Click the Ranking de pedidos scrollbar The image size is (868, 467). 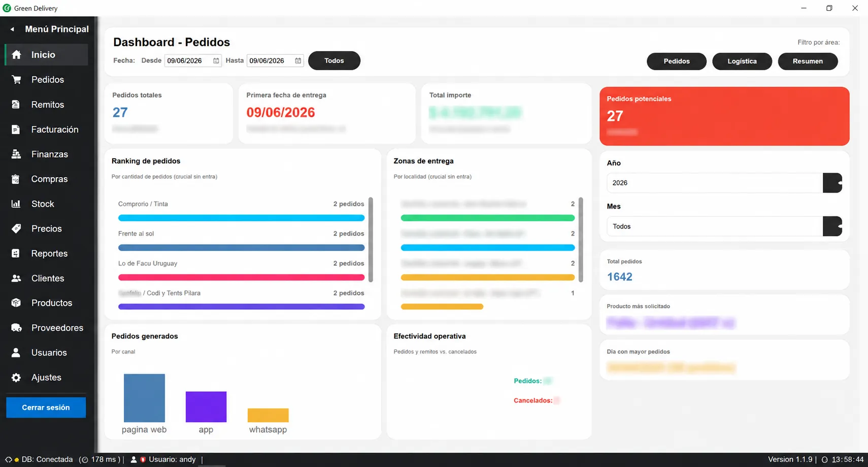pos(371,240)
